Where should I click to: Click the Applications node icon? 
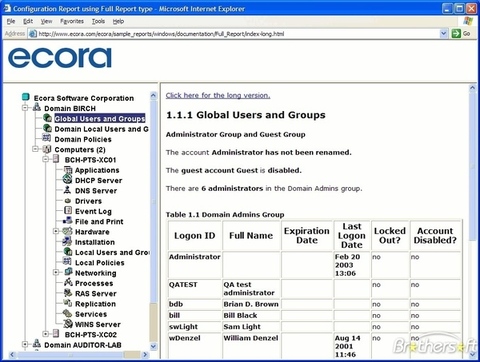click(68, 170)
